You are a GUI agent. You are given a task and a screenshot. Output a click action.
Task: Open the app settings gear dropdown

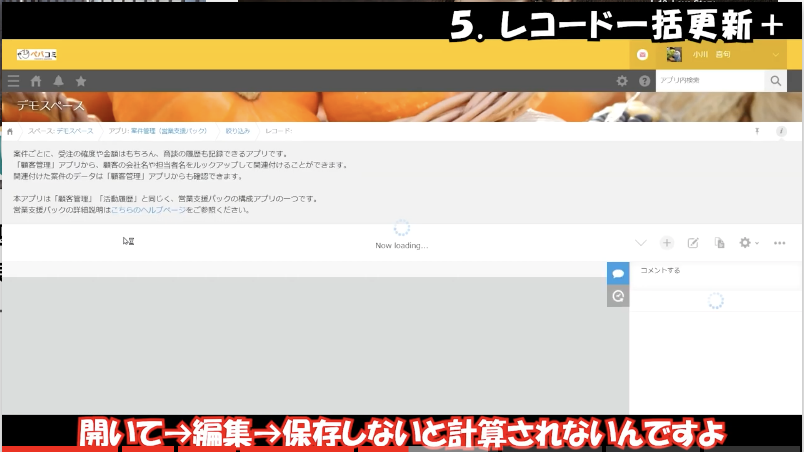[747, 243]
